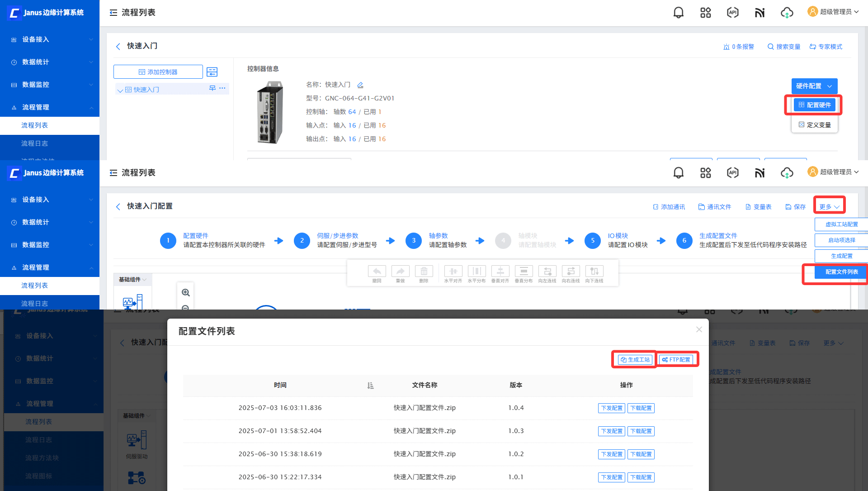Click pencil edit icon next to controller name

(360, 85)
